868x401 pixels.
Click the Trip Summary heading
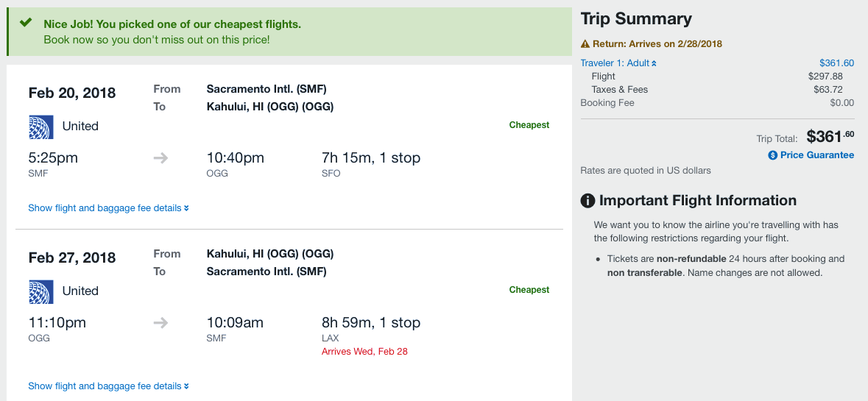pos(636,19)
